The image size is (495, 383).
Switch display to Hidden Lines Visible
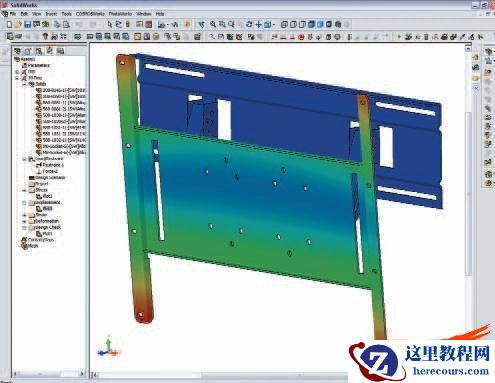pos(293,24)
